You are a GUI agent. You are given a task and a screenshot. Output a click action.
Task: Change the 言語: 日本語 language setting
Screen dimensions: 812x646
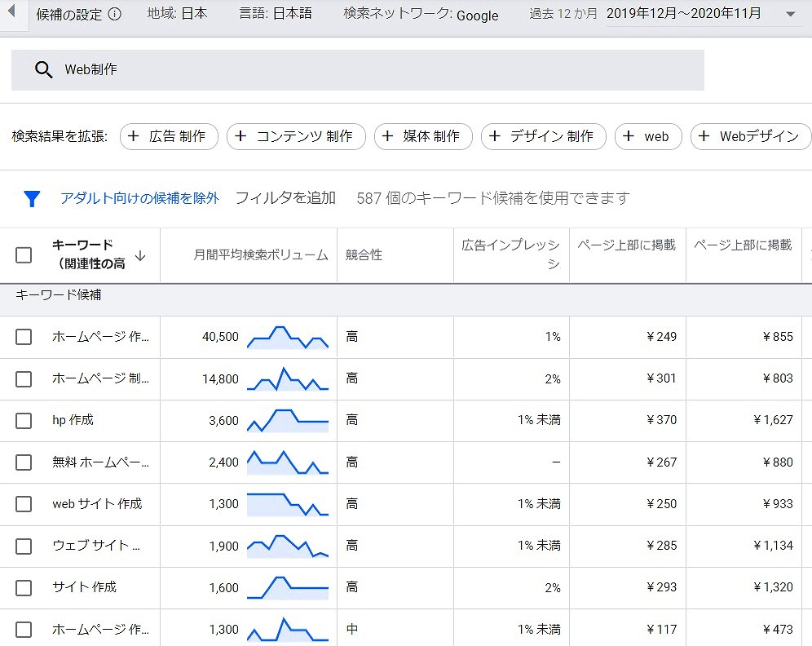pos(276,14)
